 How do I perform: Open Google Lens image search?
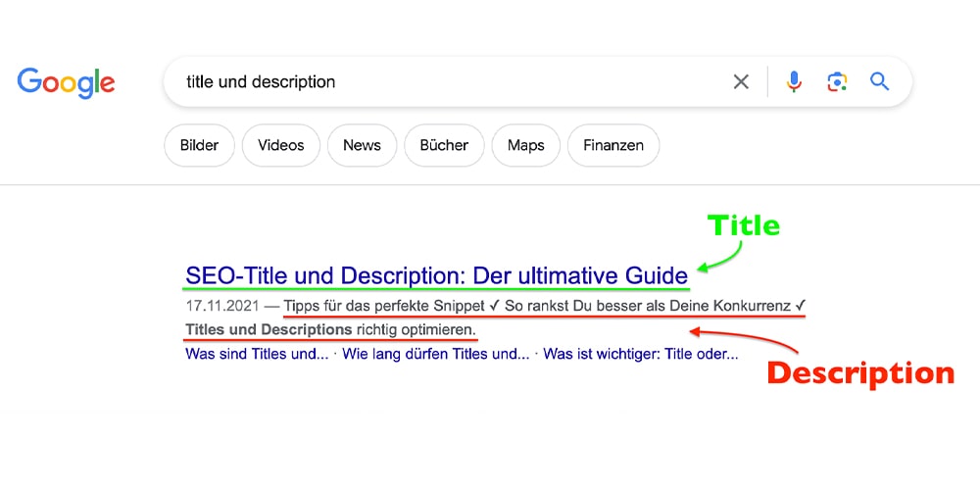coord(837,82)
